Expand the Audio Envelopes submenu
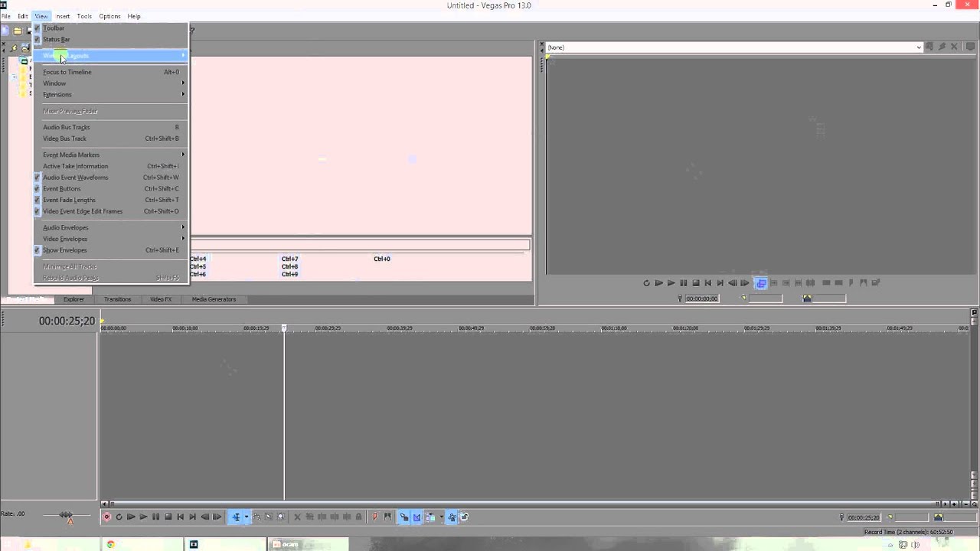980x551 pixels. 110,228
